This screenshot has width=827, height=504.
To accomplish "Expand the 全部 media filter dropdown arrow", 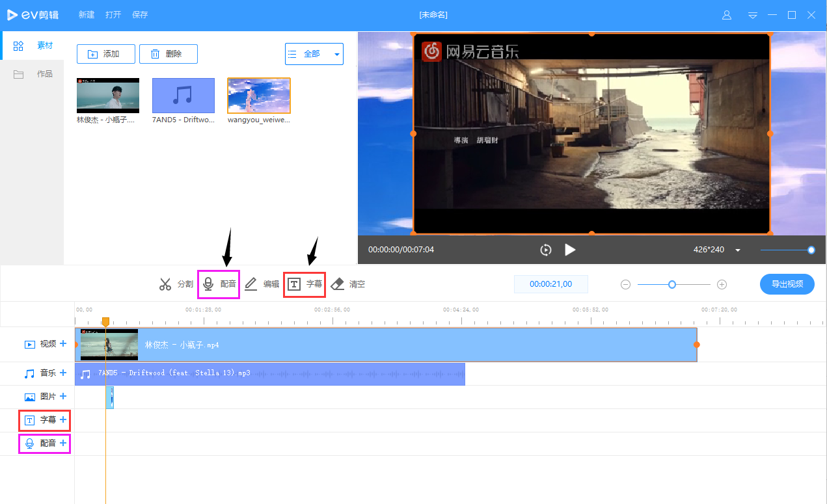I will (x=336, y=53).
